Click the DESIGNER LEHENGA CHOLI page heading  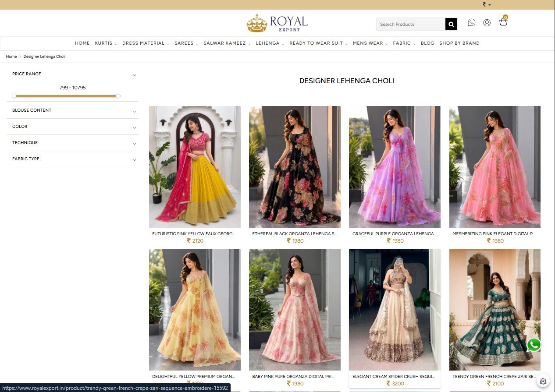coord(347,81)
